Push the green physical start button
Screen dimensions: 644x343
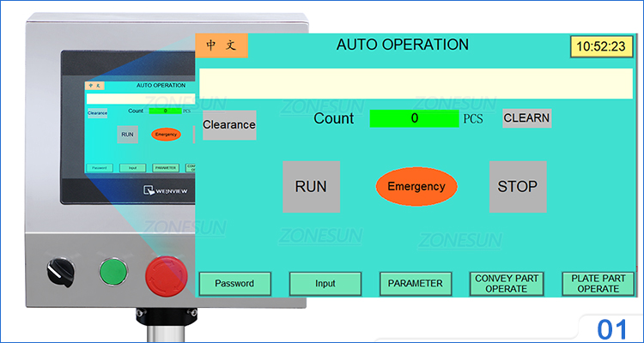(113, 272)
